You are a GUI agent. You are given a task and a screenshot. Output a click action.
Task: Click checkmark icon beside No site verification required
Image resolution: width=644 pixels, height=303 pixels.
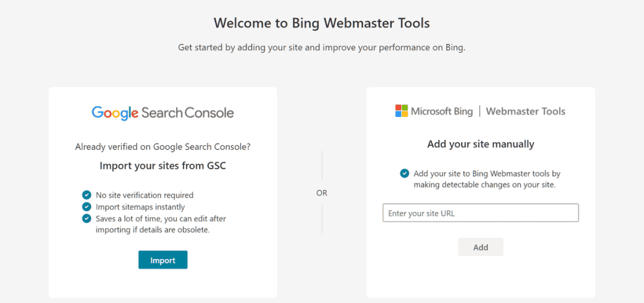coord(86,195)
